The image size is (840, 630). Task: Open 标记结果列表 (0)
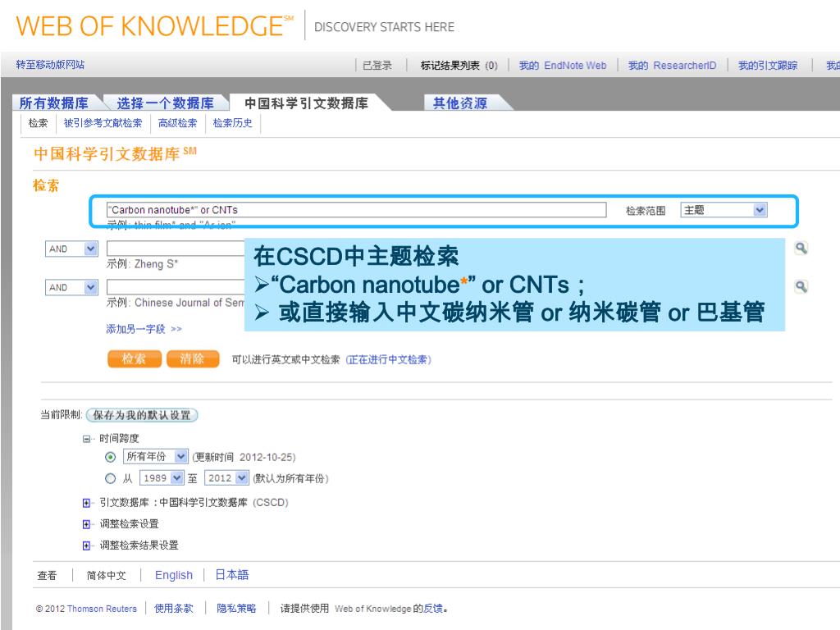pos(459,66)
